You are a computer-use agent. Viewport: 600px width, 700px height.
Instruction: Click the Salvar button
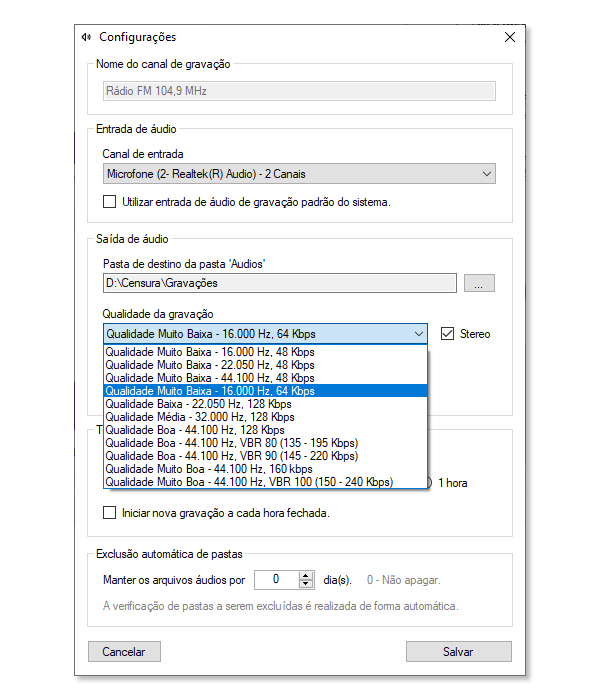[458, 652]
